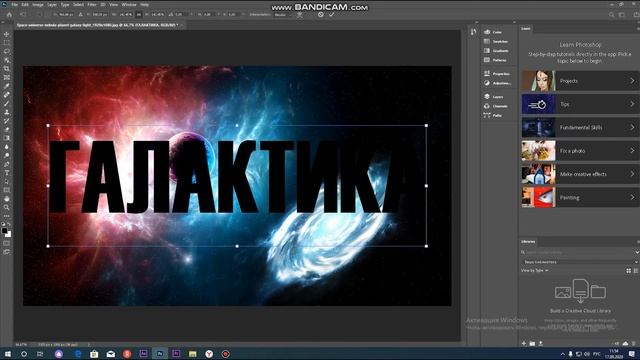Select the Horizontal Type tool
Screen dimensions: 640x360
pyautogui.click(x=7, y=173)
